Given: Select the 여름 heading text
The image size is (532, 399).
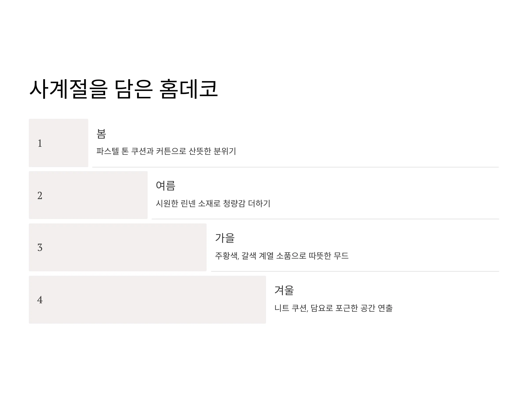Looking at the screenshot, I should click(x=166, y=186).
